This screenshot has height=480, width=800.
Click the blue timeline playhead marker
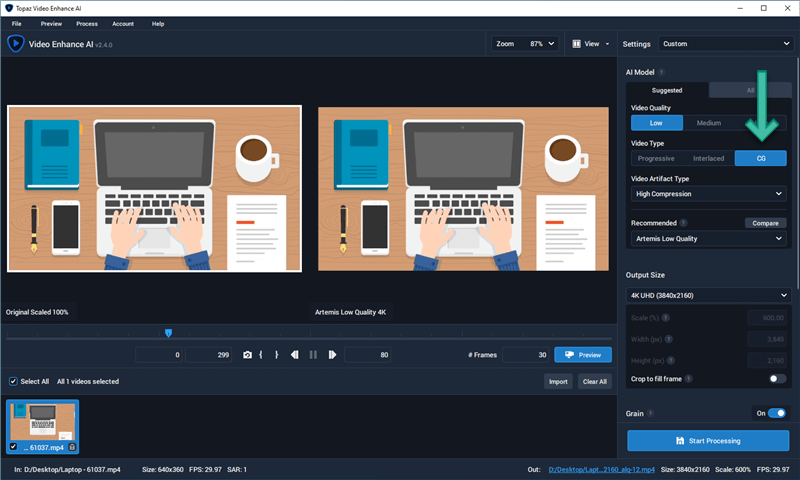pyautogui.click(x=168, y=333)
